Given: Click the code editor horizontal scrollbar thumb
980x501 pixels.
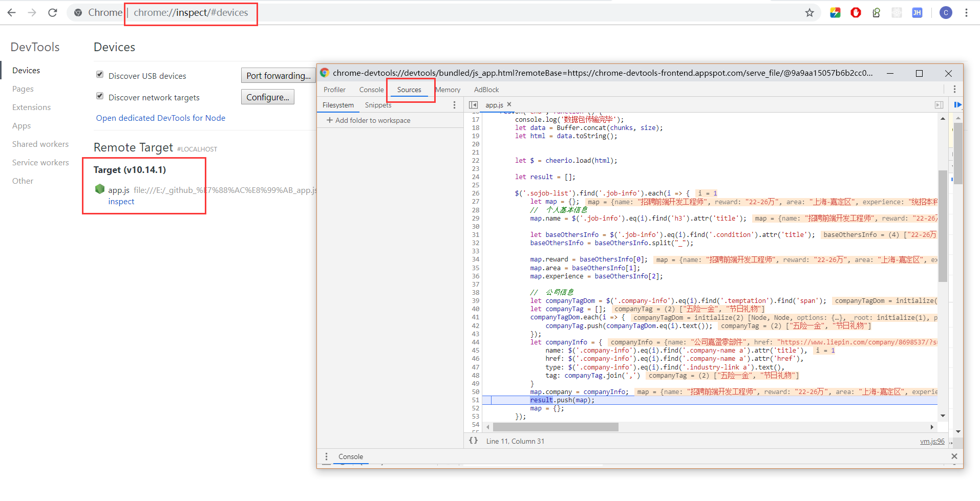Looking at the screenshot, I should (x=556, y=427).
